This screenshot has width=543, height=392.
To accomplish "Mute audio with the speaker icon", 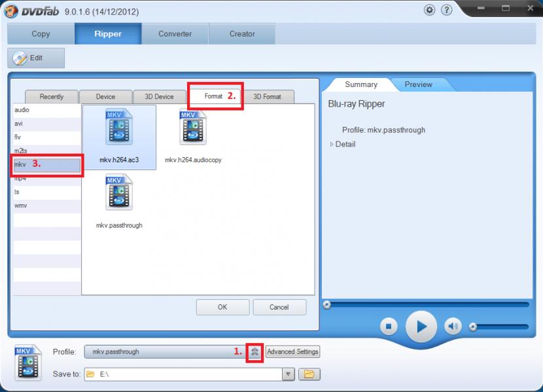I will click(453, 326).
